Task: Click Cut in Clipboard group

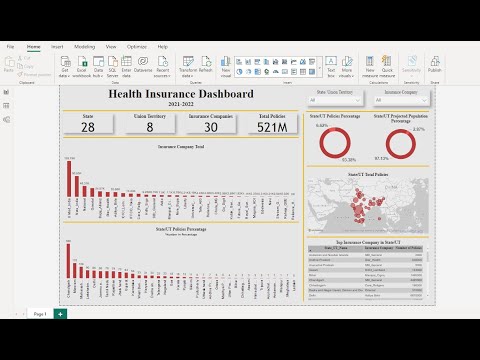Action: click(x=24, y=58)
